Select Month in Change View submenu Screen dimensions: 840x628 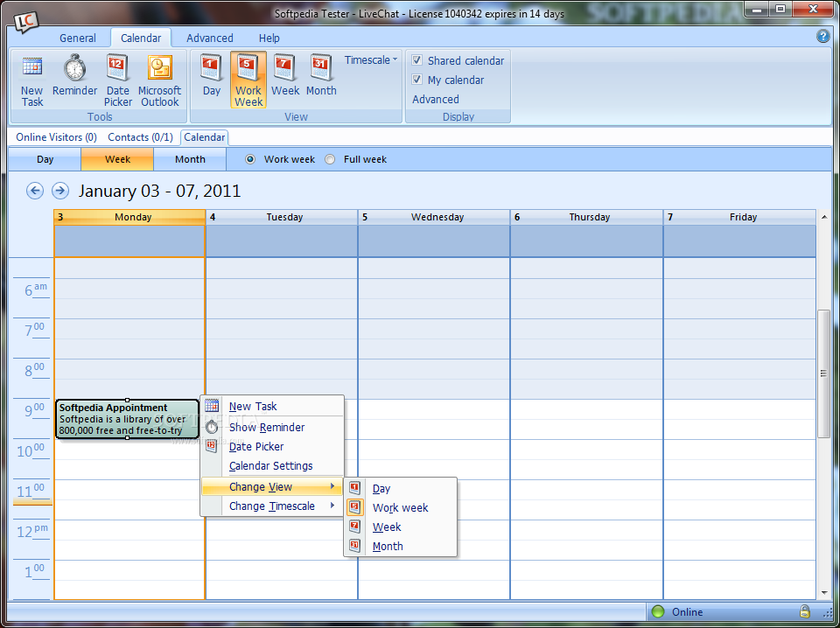coord(400,546)
